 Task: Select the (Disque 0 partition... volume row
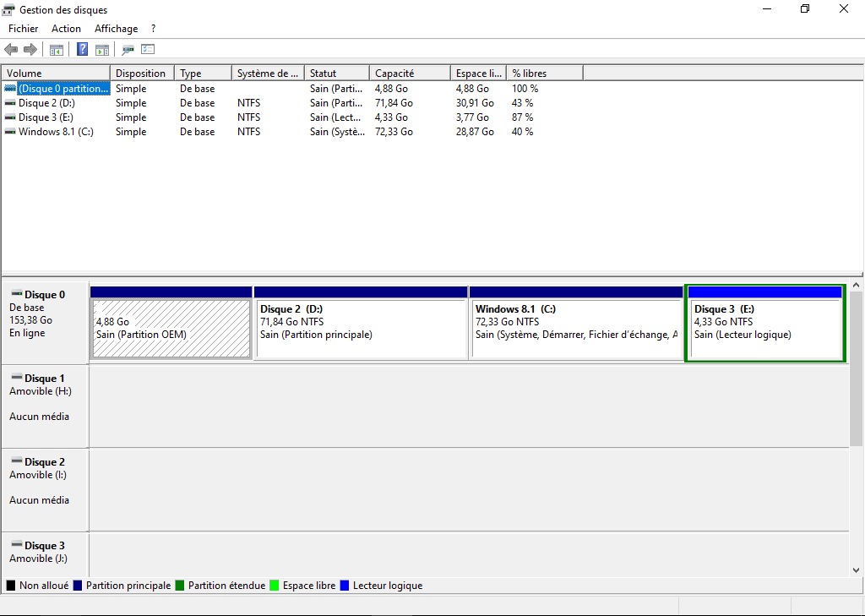pos(63,89)
